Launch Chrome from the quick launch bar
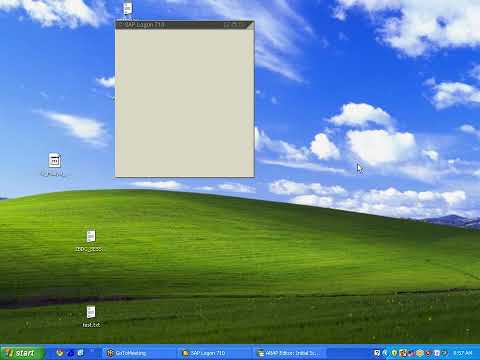Viewport: 480px width, 360px height. (x=60, y=353)
